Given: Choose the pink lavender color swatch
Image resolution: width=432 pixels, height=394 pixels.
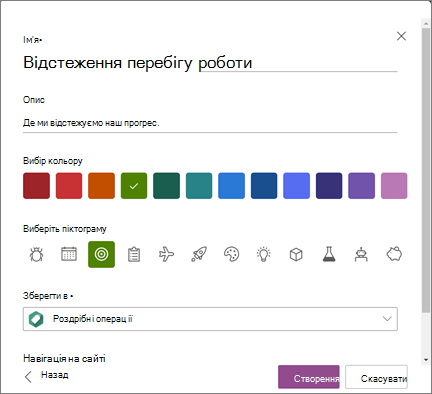Looking at the screenshot, I should tap(394, 186).
